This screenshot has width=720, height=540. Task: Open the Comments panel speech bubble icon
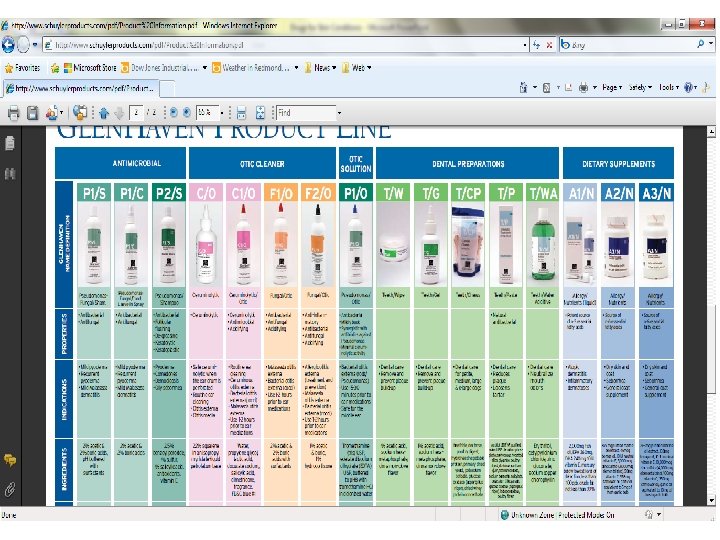pyautogui.click(x=10, y=460)
